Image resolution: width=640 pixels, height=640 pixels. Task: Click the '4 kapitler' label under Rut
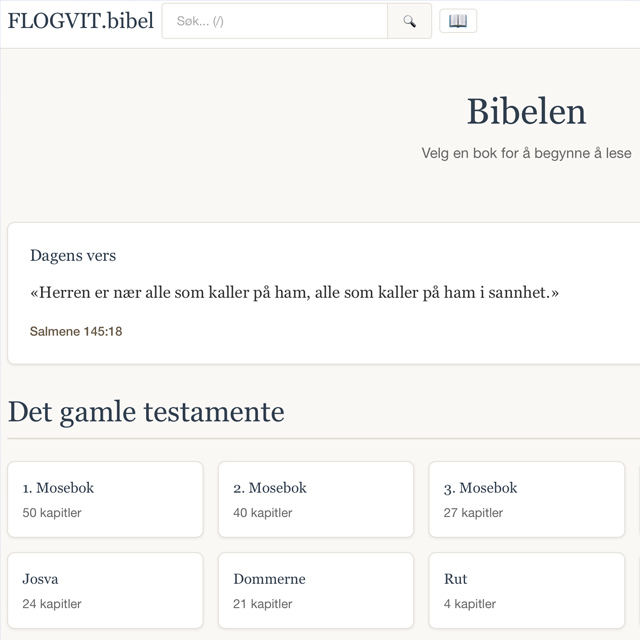click(470, 604)
